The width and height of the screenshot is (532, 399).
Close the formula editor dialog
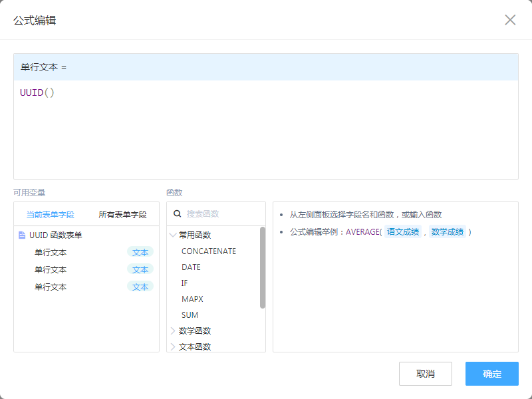pos(510,20)
